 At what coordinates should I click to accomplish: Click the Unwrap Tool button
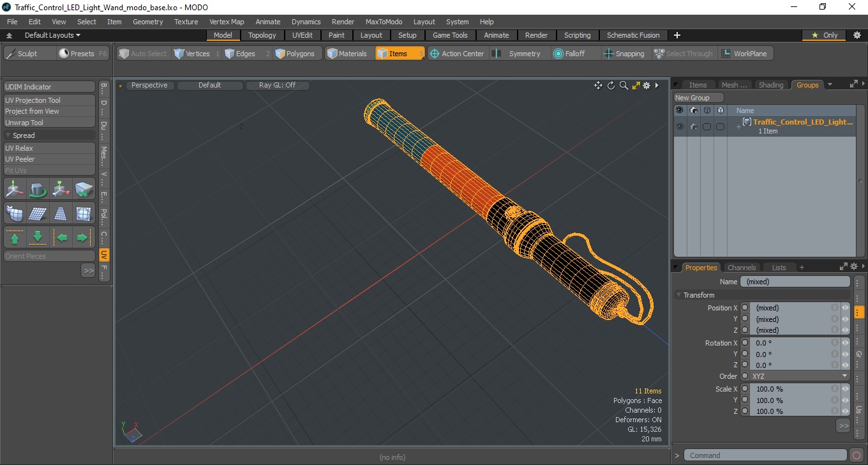[x=49, y=123]
